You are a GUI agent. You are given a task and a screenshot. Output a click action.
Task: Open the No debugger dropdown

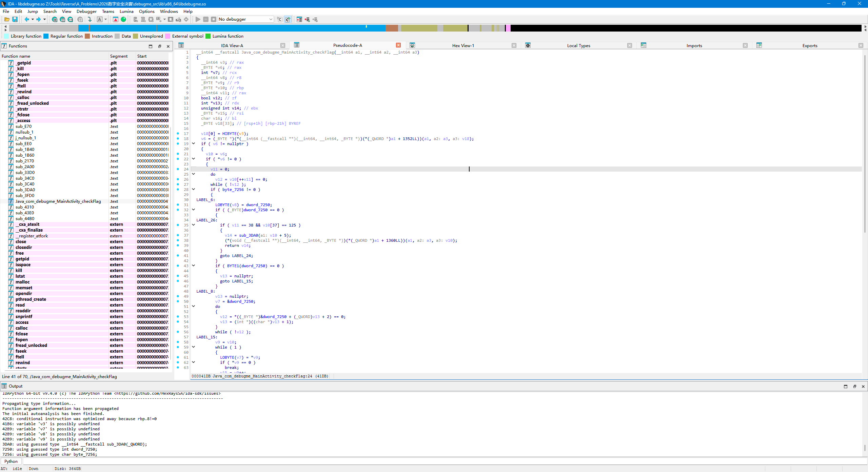tap(246, 19)
